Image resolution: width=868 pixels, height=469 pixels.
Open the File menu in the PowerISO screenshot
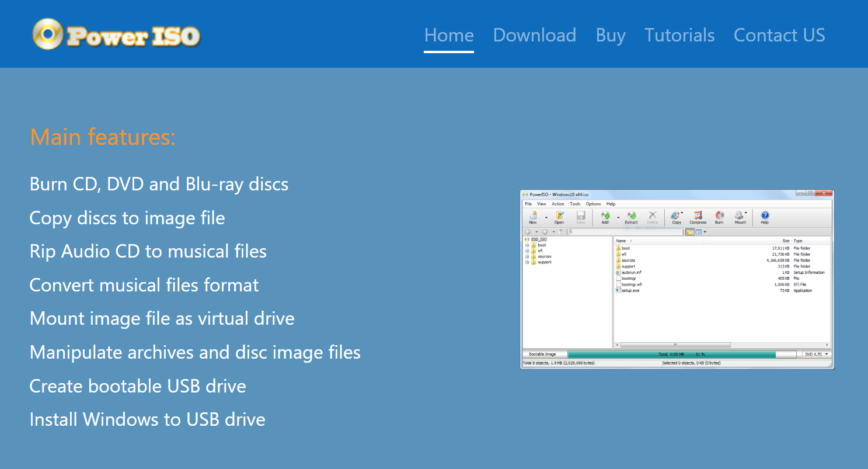pos(528,204)
